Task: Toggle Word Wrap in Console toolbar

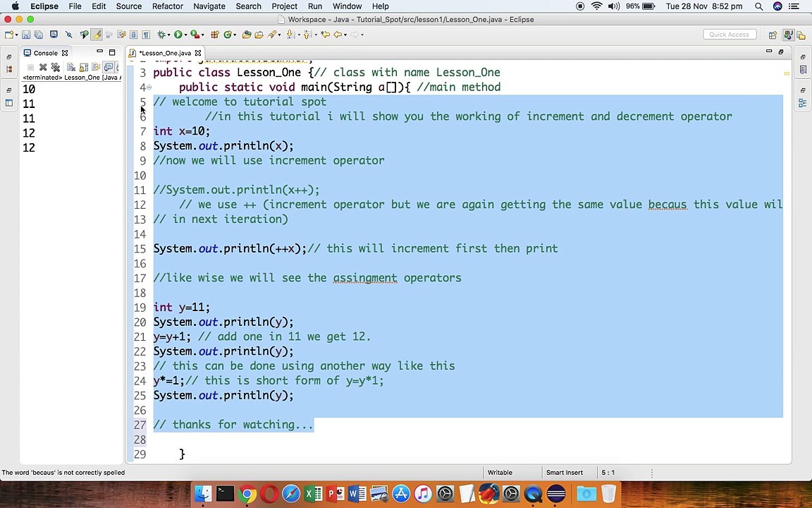Action: (x=96, y=68)
